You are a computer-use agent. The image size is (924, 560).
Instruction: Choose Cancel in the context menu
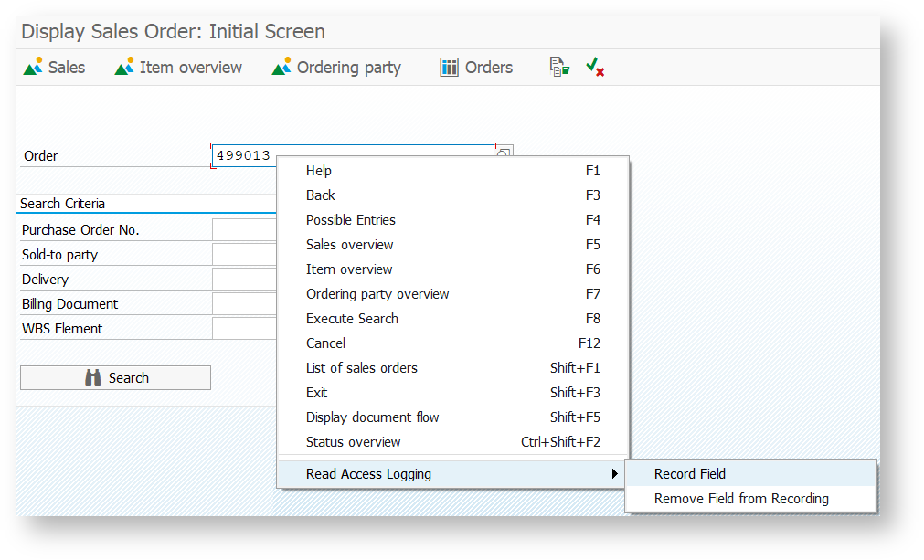(452, 343)
